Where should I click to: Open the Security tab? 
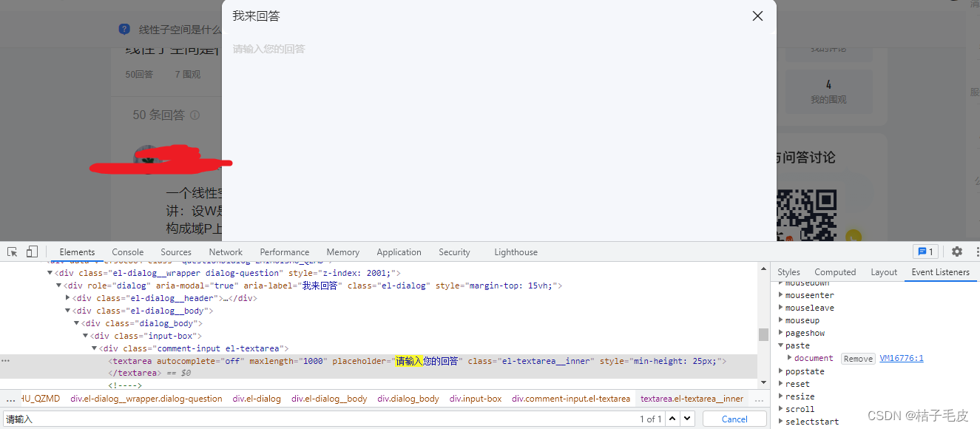[454, 252]
